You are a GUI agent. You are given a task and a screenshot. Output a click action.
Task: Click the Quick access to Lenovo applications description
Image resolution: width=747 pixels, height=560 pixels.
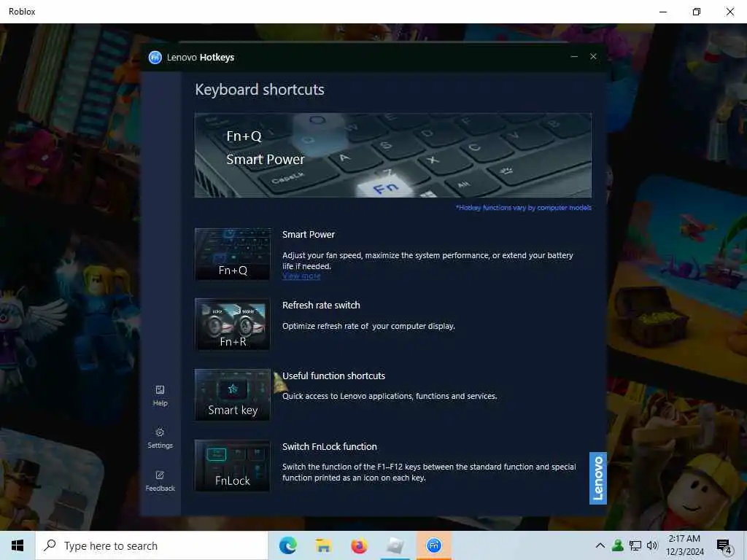click(x=390, y=396)
